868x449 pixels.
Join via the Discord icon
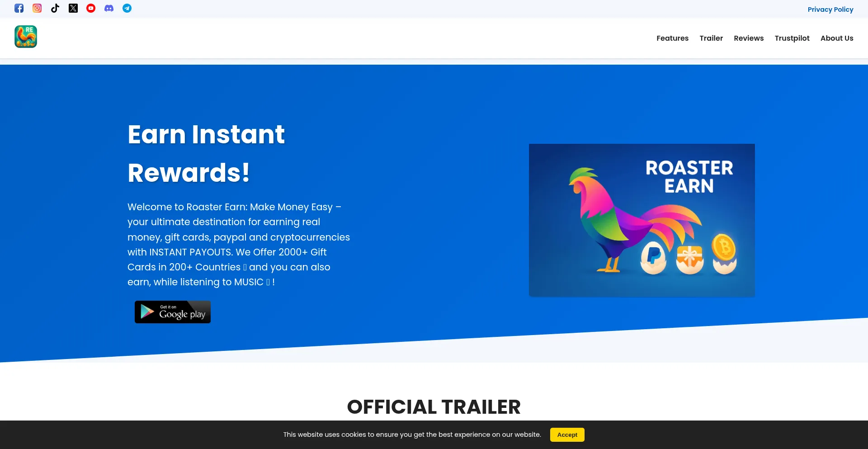[109, 8]
